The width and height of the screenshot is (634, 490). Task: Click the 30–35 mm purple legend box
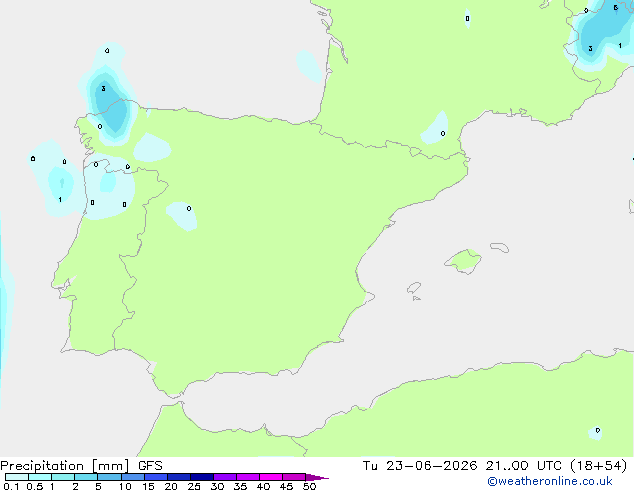point(225,477)
